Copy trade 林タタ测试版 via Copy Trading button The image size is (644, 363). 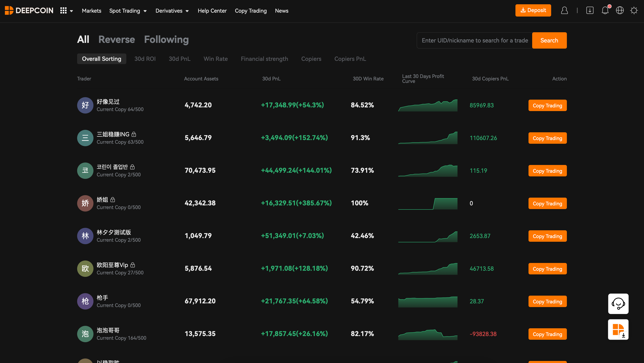547,236
